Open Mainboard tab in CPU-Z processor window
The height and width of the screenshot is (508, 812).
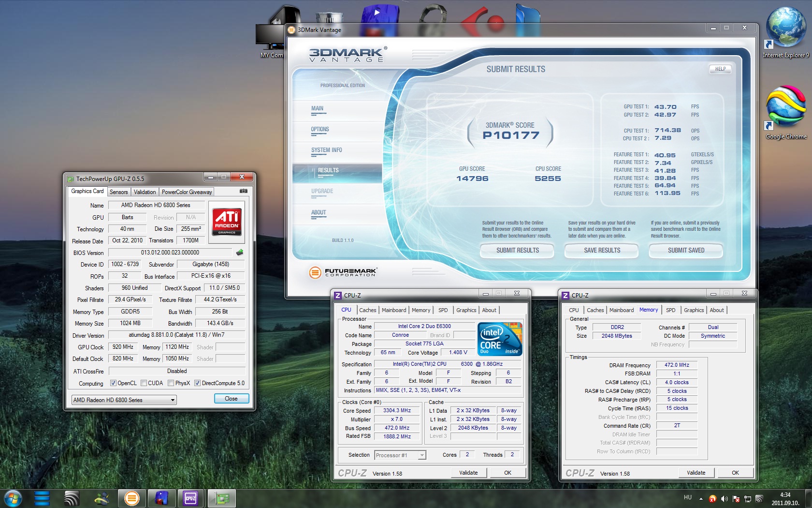pos(394,310)
